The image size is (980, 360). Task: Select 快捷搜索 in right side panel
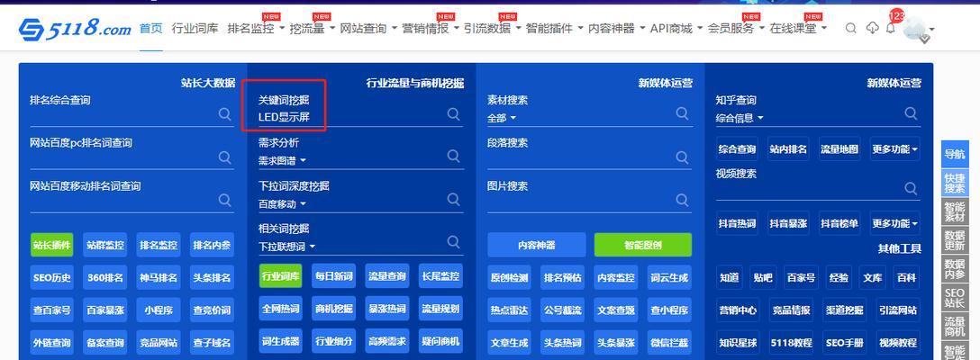[x=955, y=182]
